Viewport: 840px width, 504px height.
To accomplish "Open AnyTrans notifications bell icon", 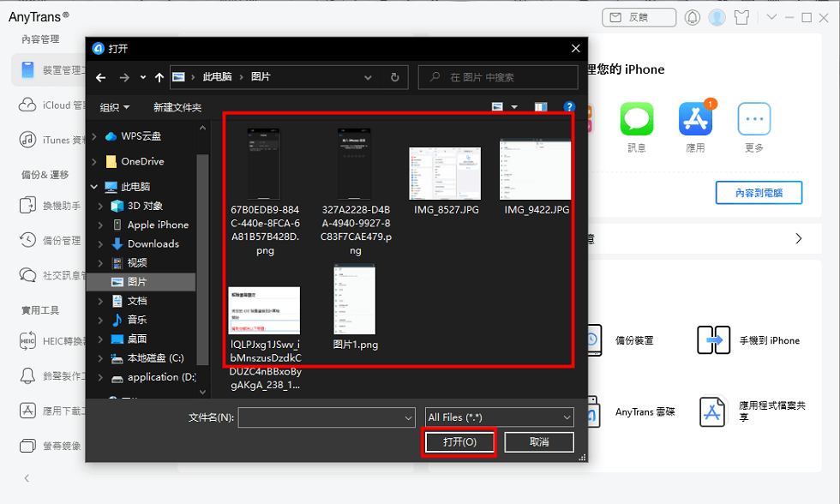I will point(693,18).
